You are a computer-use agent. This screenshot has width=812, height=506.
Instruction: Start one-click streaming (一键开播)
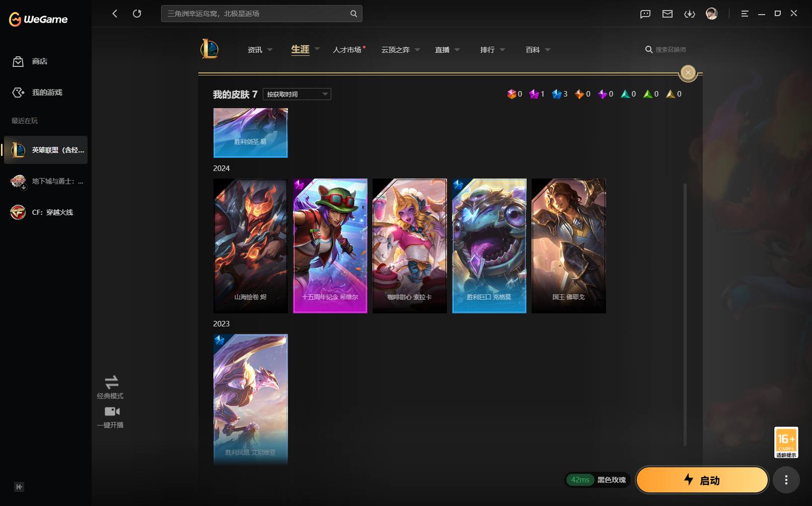[x=110, y=417]
